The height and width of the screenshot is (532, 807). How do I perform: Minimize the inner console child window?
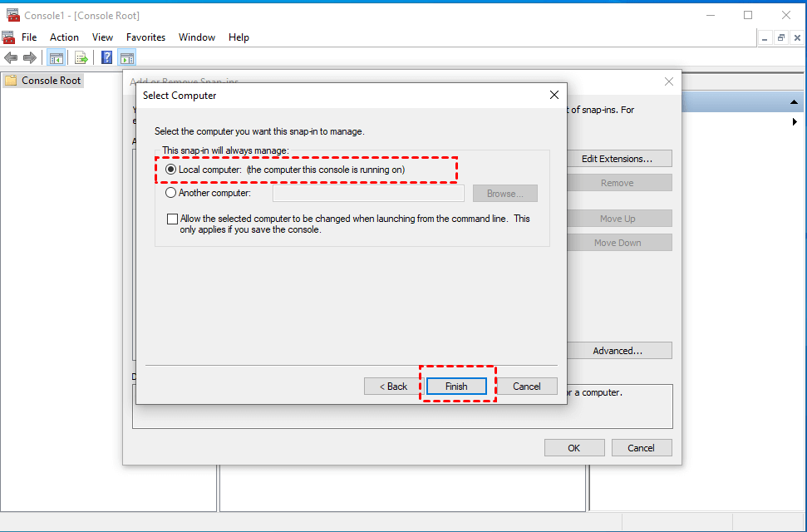click(x=765, y=37)
